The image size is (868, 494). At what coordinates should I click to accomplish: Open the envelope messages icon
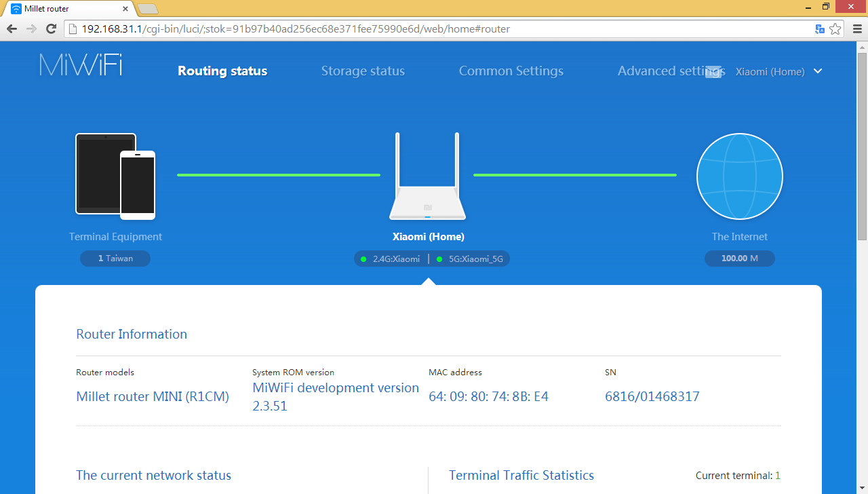tap(713, 72)
